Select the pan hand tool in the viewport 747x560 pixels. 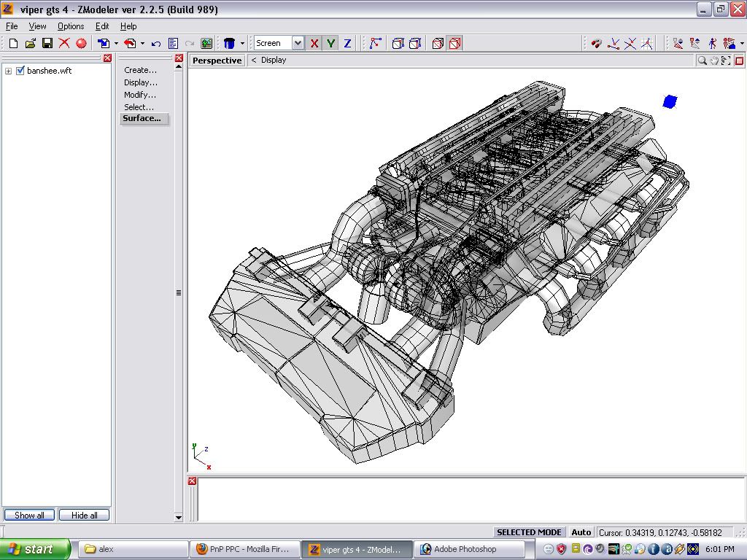tap(714, 61)
